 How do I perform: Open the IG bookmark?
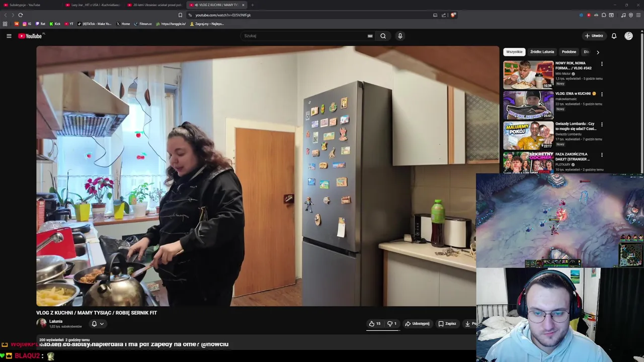(27, 24)
